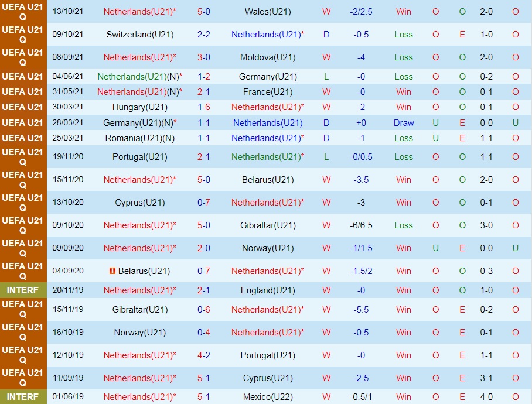Viewport: 532px width, 404px height.
Task: Open the England(U21) team link
Action: pos(268,290)
